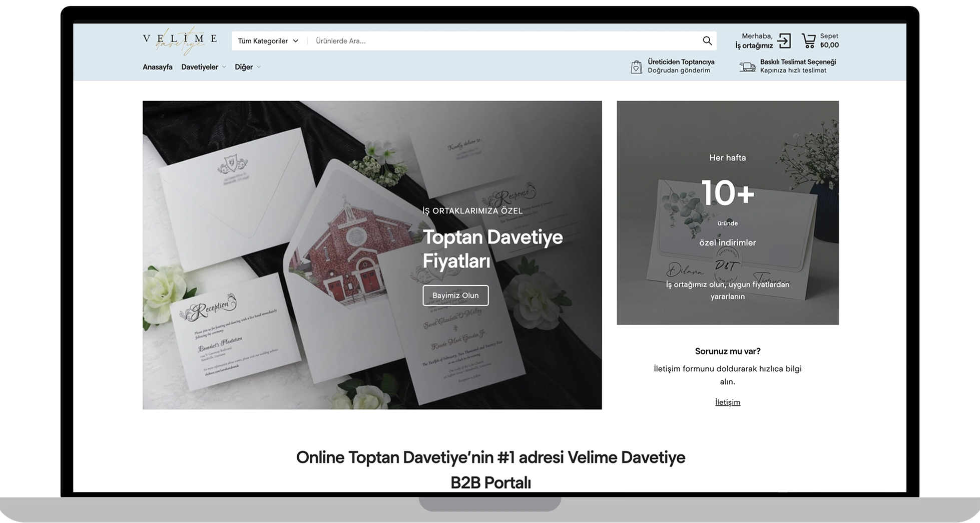Select the Baskılı Teslimat Seçeneği text
Viewport: 980px width, 523px height.
(x=798, y=62)
